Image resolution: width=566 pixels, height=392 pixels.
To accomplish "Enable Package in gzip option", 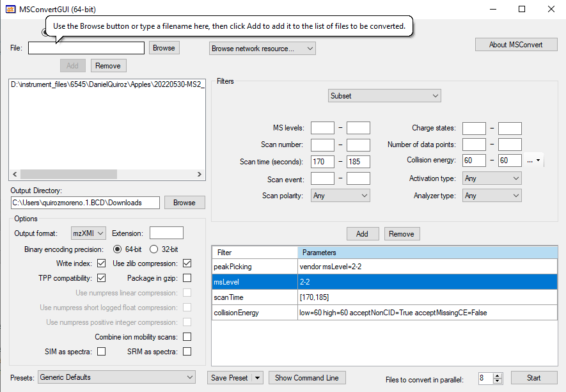I will click(187, 278).
